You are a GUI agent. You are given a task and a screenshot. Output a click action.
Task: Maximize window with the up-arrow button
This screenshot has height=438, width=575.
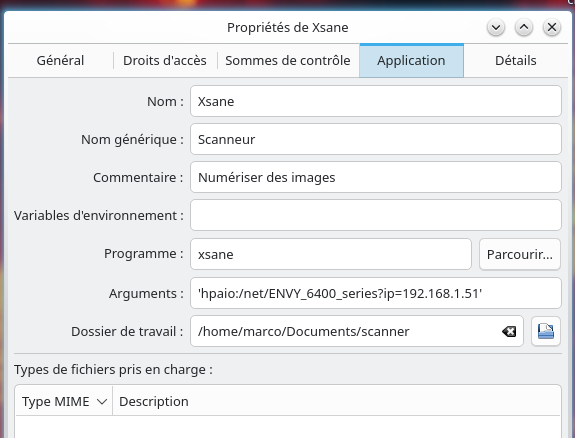[x=524, y=28]
